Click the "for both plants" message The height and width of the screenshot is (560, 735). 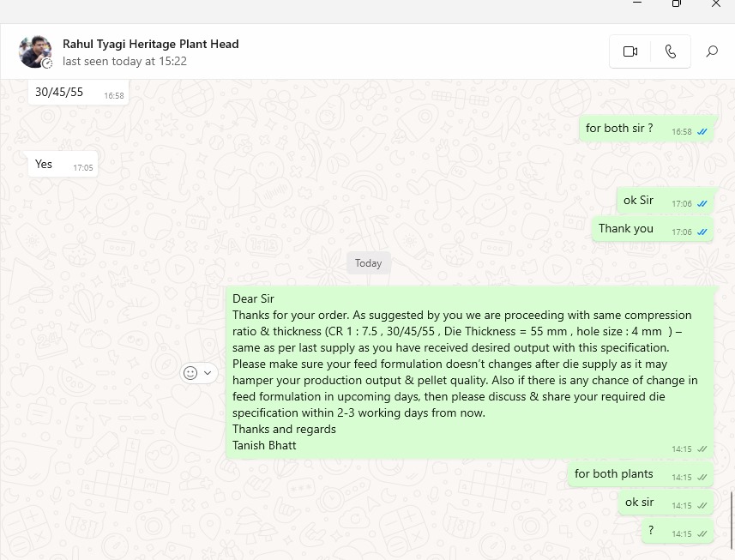(x=614, y=474)
